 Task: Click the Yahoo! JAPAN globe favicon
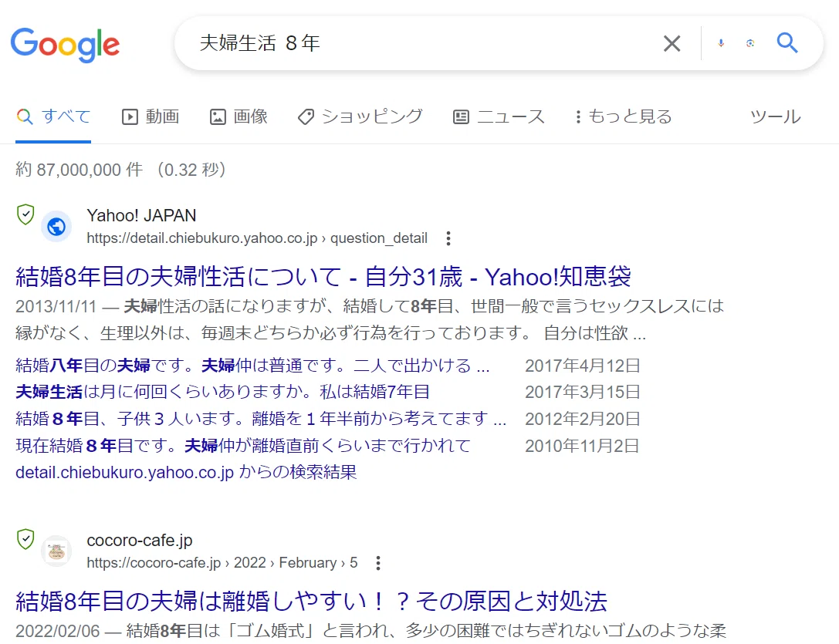coord(56,227)
